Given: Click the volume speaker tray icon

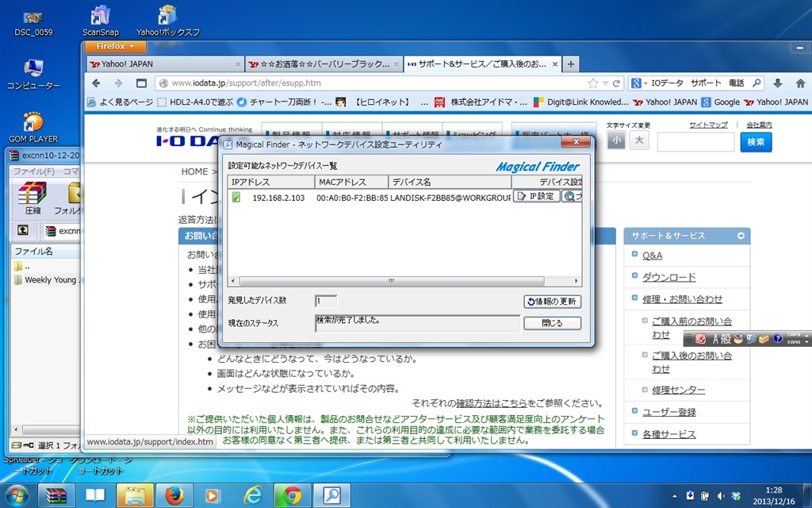Looking at the screenshot, I should [x=720, y=496].
